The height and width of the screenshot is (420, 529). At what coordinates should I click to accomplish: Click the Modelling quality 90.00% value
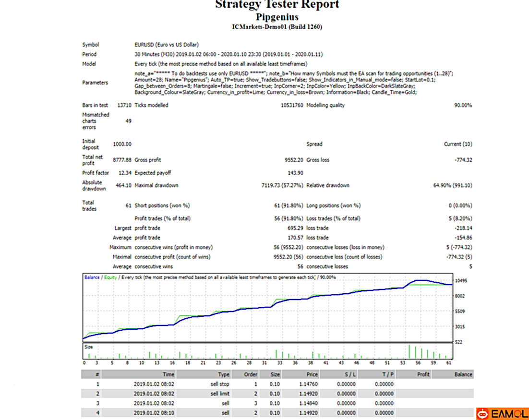tap(463, 105)
